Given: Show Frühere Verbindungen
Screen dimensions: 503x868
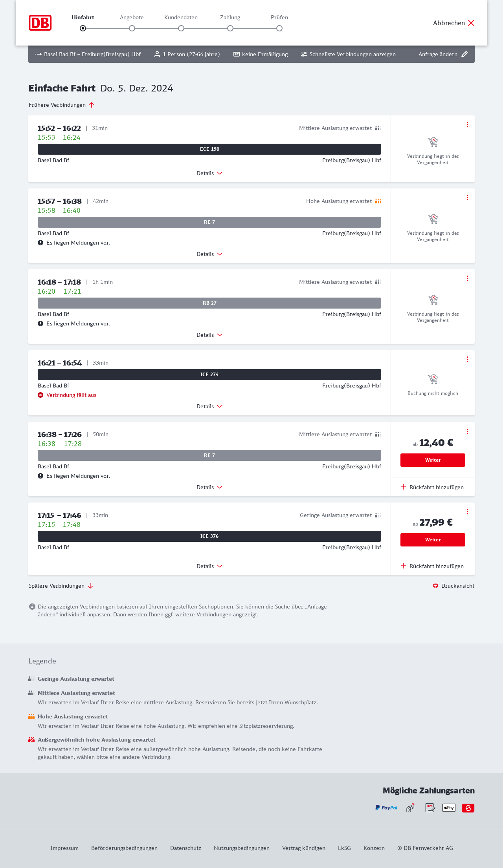Looking at the screenshot, I should [62, 105].
